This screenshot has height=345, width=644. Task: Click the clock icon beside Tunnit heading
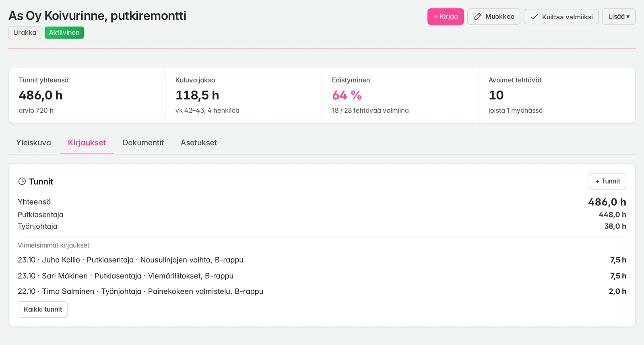(x=22, y=182)
